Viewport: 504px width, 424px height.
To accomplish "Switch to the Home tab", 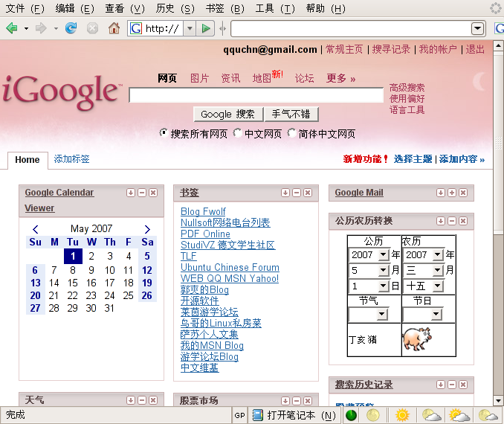I will pos(28,160).
